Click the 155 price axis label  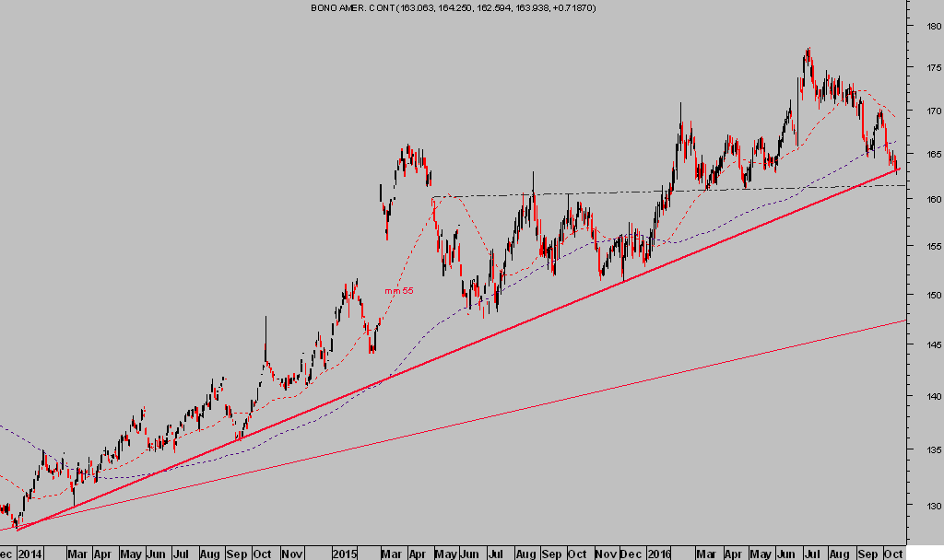926,246
